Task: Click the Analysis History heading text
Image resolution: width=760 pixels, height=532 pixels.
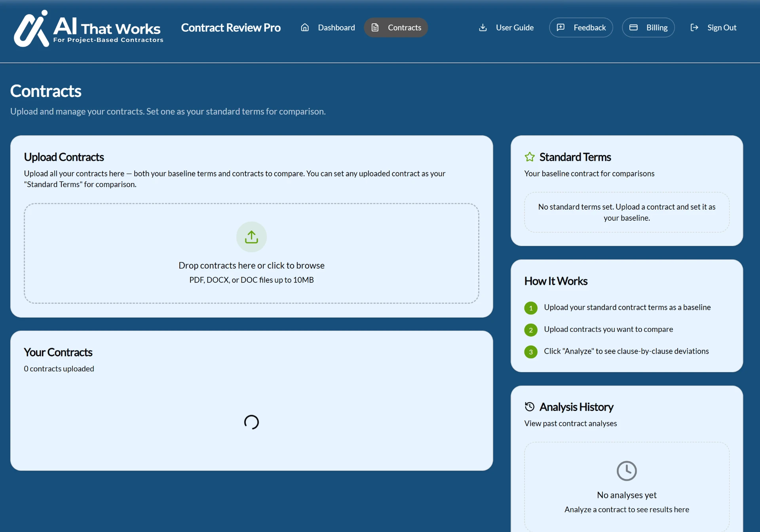Action: click(576, 407)
